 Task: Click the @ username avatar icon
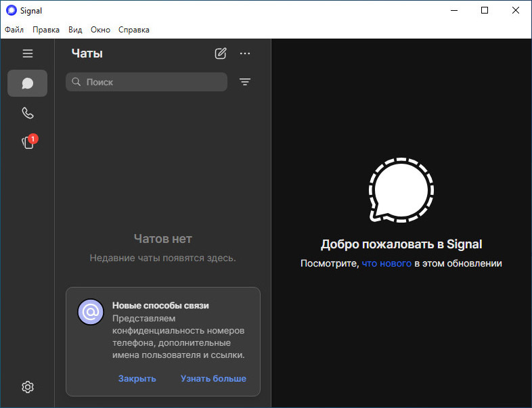click(91, 312)
